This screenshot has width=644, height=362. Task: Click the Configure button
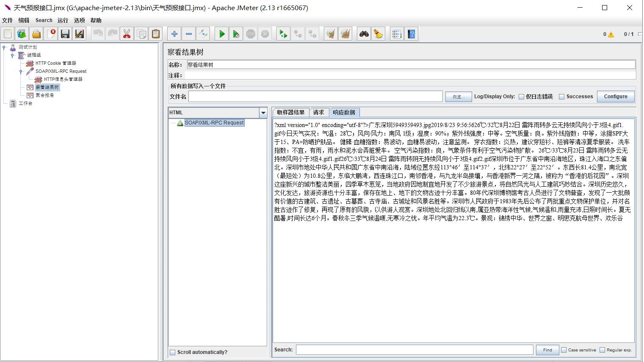pos(616,97)
